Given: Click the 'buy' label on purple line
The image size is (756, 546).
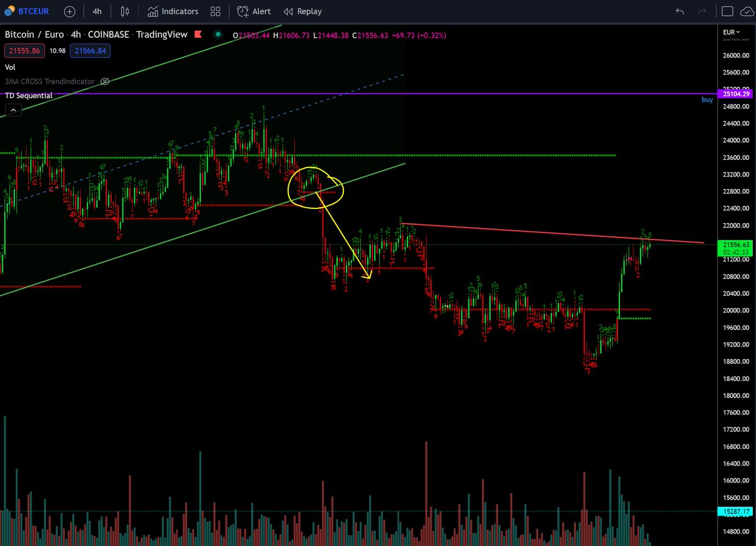Looking at the screenshot, I should coord(707,100).
